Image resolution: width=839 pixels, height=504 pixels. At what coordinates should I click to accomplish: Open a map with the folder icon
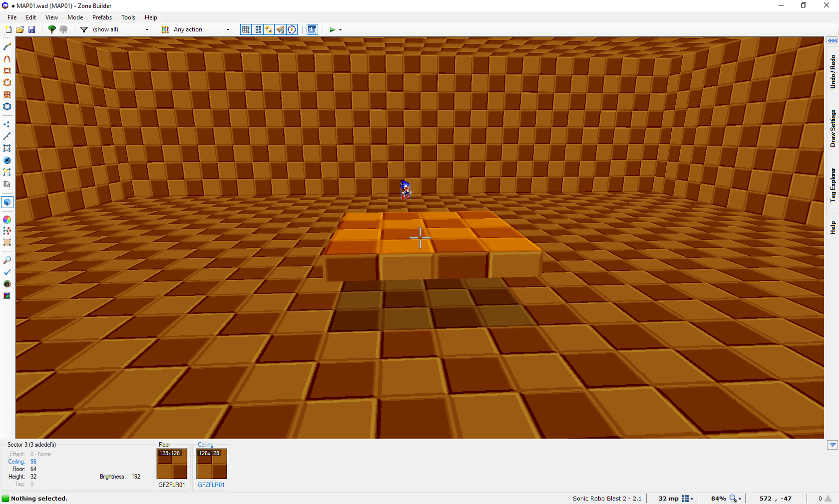(20, 29)
